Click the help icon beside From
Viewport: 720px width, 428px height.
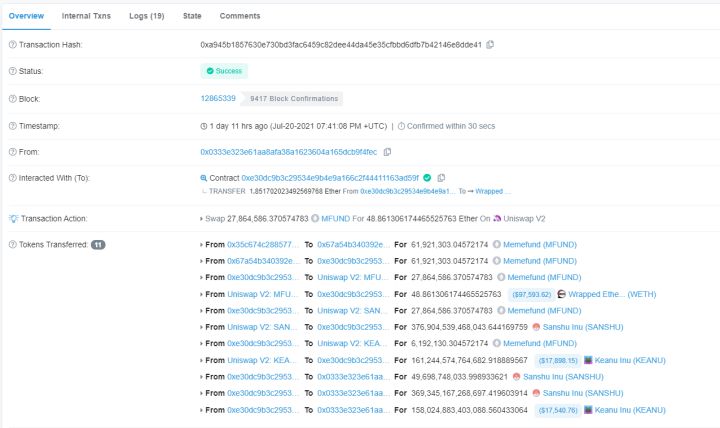coord(13,152)
